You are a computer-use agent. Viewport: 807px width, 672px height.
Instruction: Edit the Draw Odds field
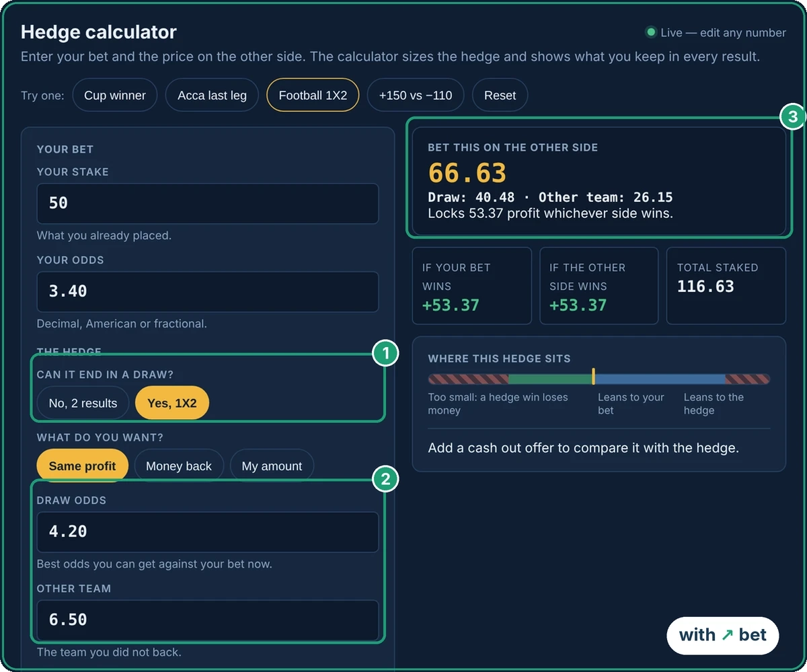208,532
